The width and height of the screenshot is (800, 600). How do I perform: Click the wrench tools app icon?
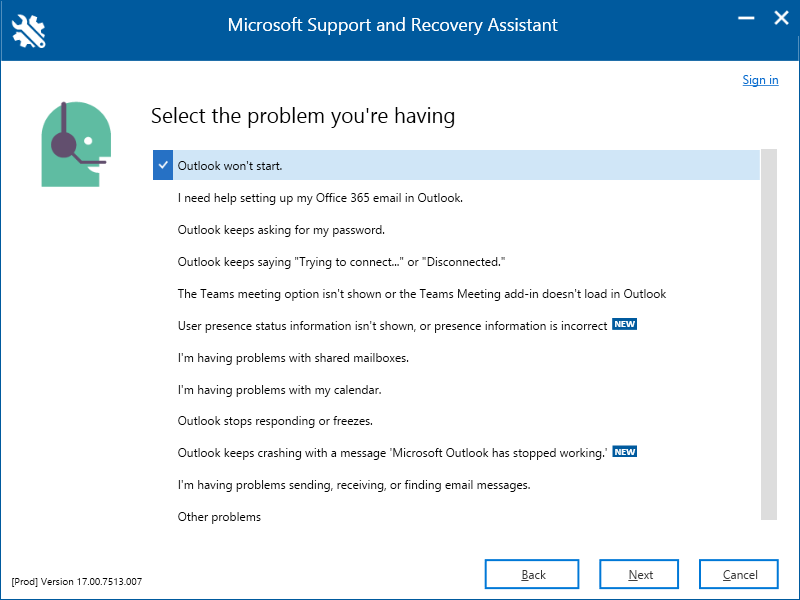click(29, 31)
